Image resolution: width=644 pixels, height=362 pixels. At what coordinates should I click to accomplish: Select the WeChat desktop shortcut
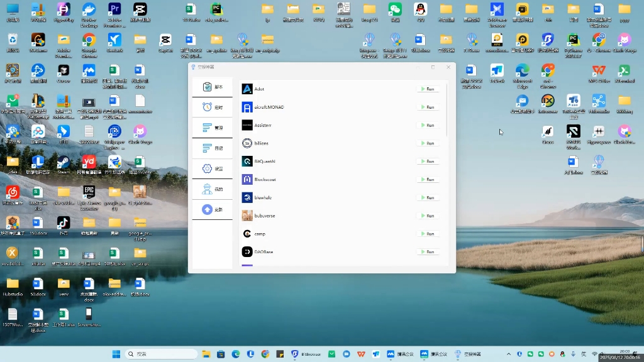click(395, 13)
